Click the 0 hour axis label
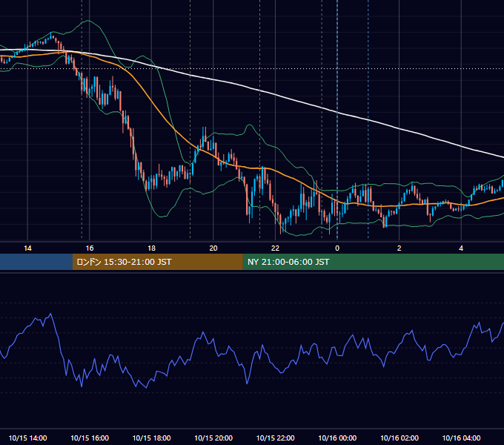This screenshot has height=445, width=504. coord(337,248)
